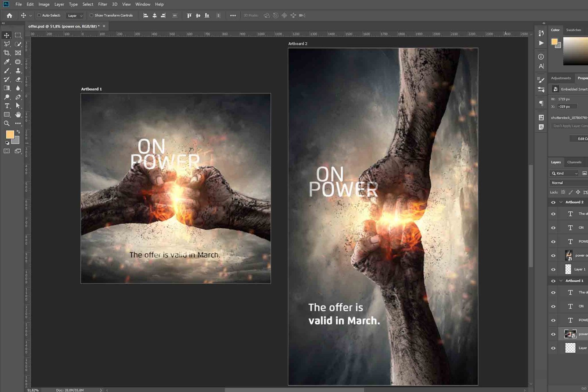Enable the Auto-Select checkbox
This screenshot has width=588, height=392.
pyautogui.click(x=39, y=15)
